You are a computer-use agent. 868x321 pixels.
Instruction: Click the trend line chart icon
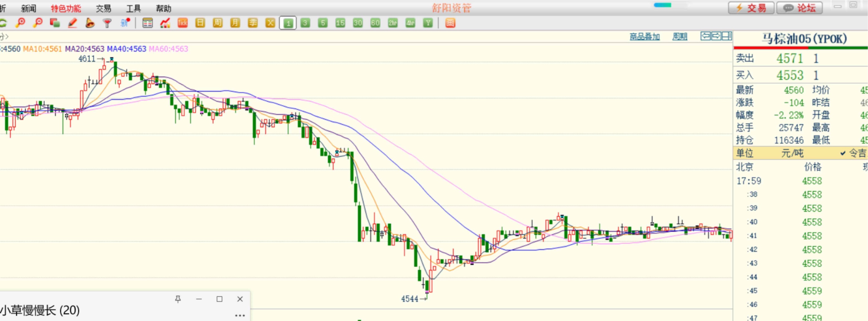[x=165, y=23]
